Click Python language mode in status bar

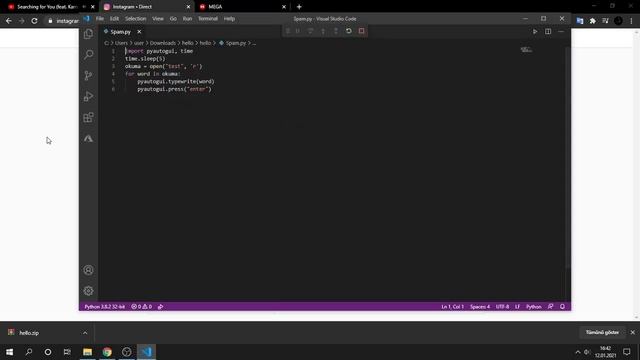click(533, 307)
